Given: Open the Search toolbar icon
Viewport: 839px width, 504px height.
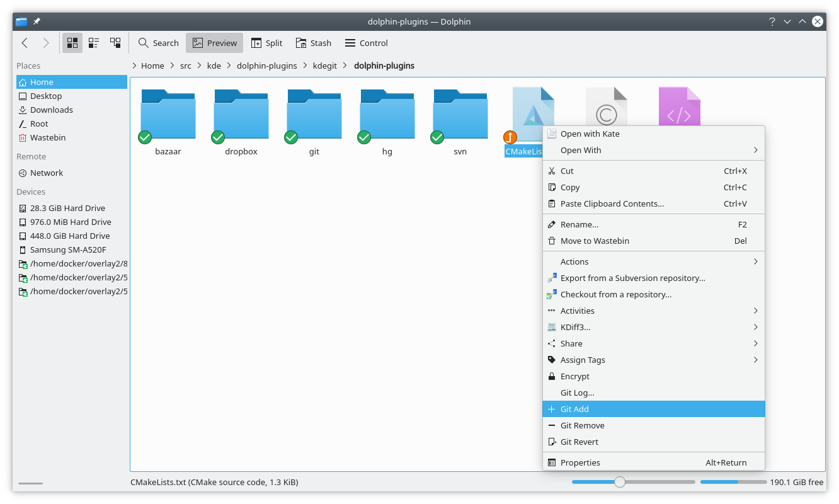Looking at the screenshot, I should pos(157,42).
